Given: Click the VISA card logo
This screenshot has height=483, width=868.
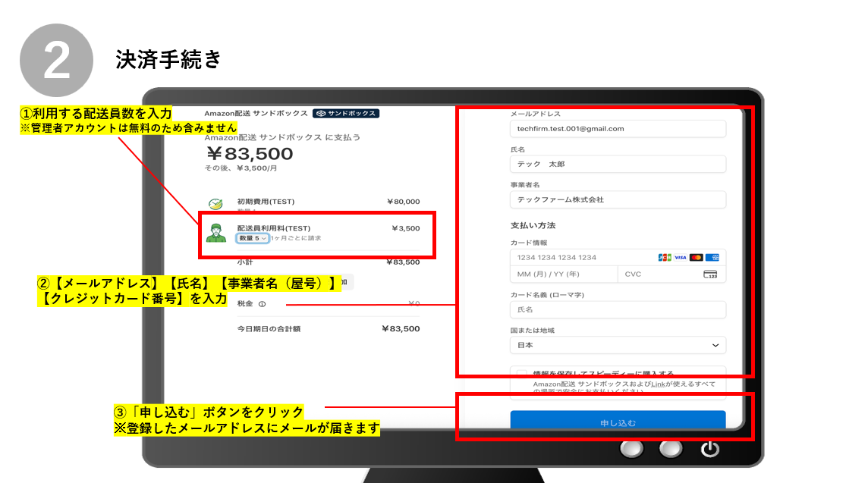Looking at the screenshot, I should [680, 258].
